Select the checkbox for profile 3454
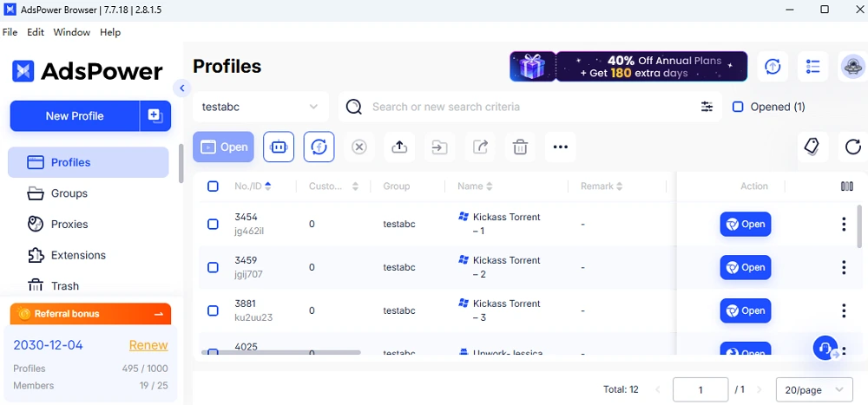The width and height of the screenshot is (868, 405). point(213,224)
